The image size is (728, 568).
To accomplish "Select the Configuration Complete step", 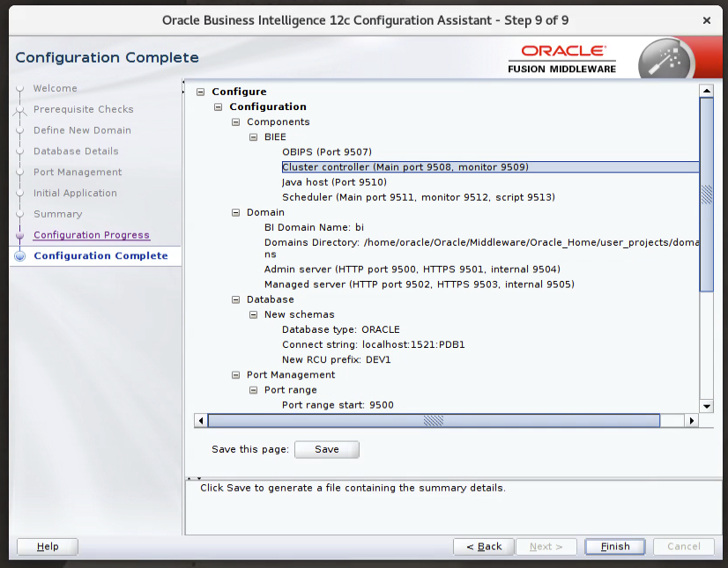I will click(x=100, y=255).
